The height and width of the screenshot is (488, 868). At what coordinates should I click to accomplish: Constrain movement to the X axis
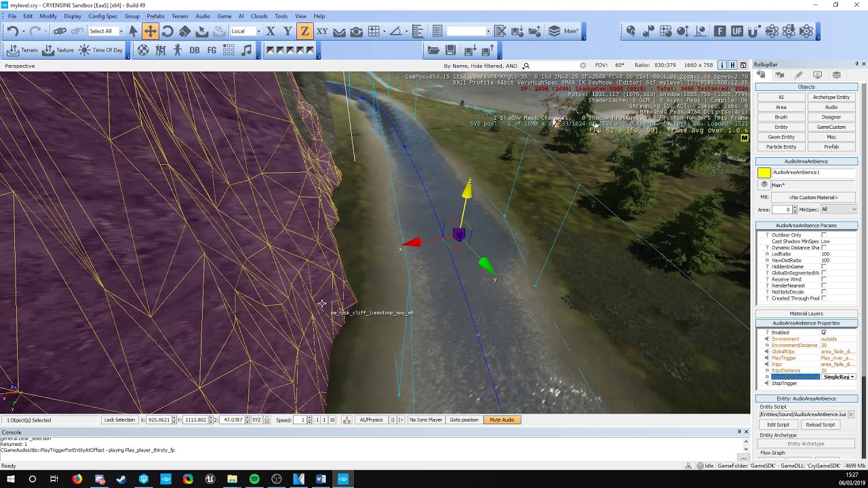pyautogui.click(x=271, y=30)
